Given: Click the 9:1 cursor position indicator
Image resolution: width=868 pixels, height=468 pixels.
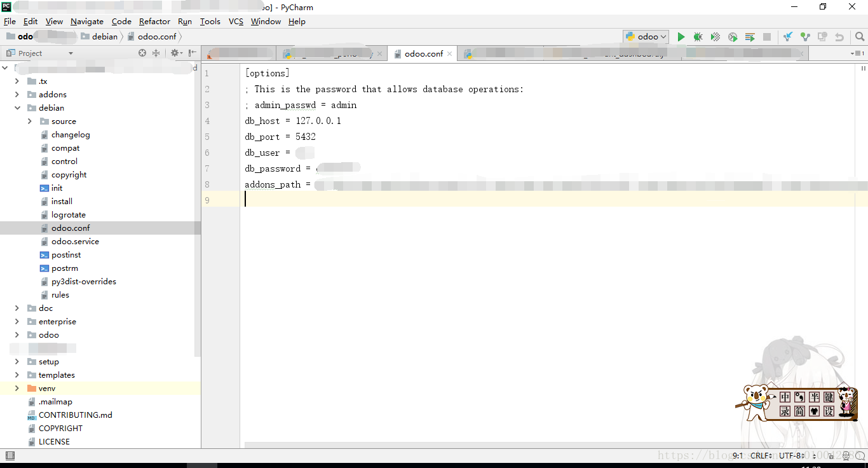Looking at the screenshot, I should click(x=738, y=455).
